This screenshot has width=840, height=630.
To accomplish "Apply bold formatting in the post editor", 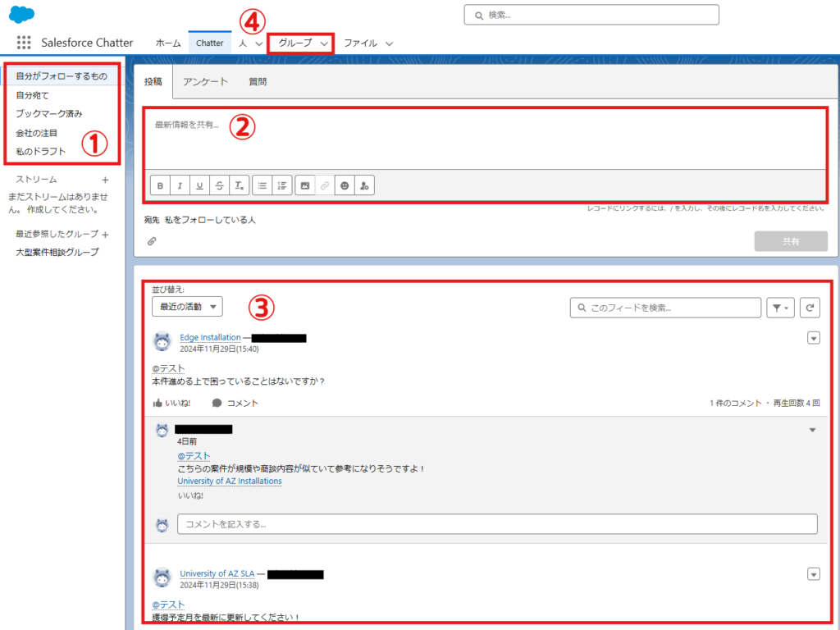I will pyautogui.click(x=160, y=185).
